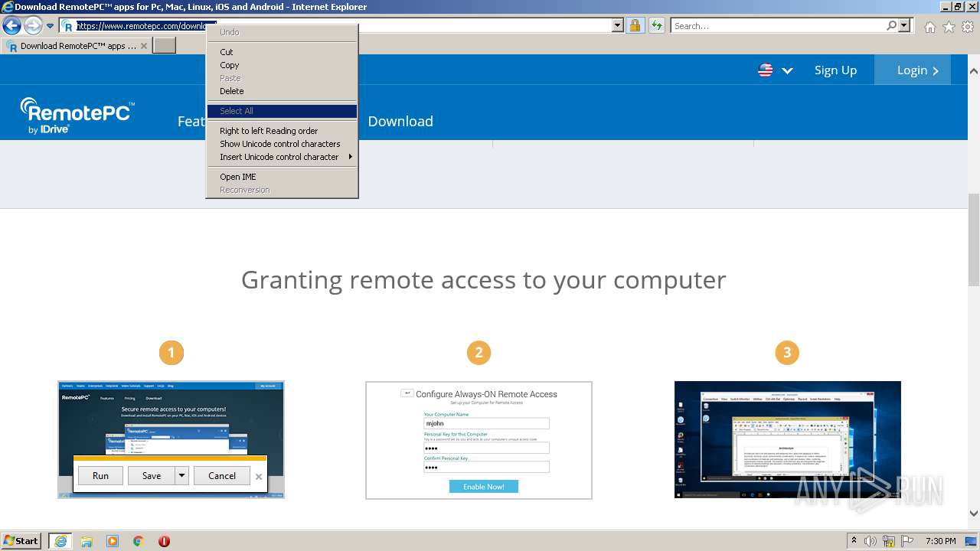
Task: Select Right to left Reading order
Action: [x=282, y=131]
